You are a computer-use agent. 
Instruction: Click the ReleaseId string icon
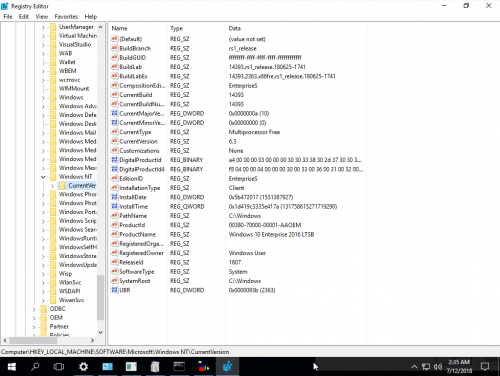(114, 262)
